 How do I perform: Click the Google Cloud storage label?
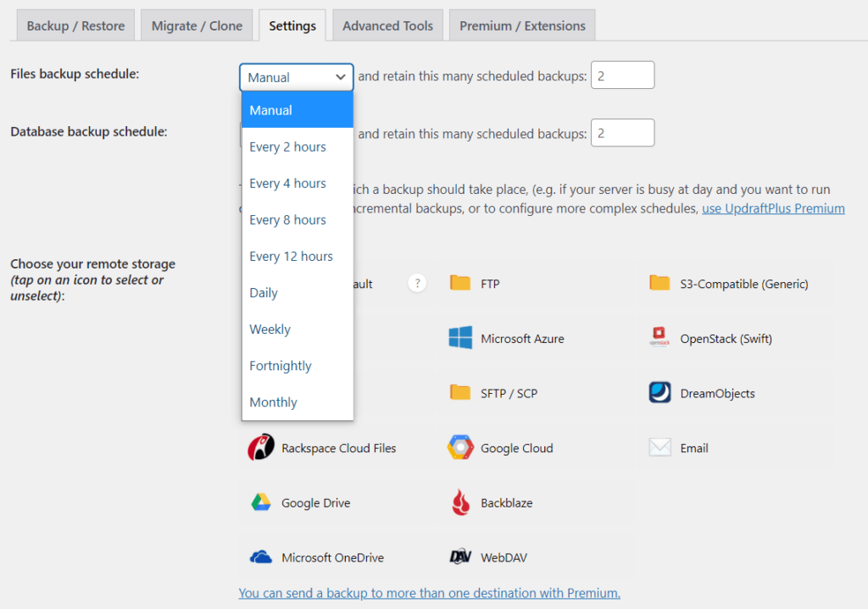click(x=516, y=448)
